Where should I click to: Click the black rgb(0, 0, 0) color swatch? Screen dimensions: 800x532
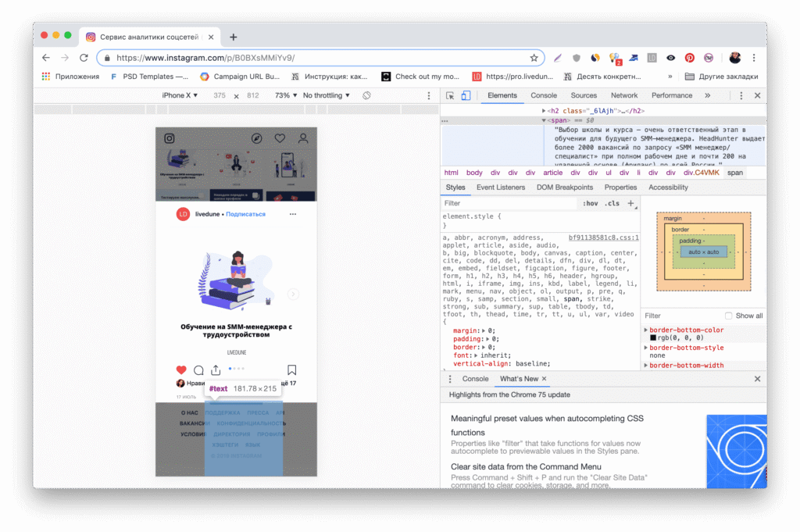653,338
